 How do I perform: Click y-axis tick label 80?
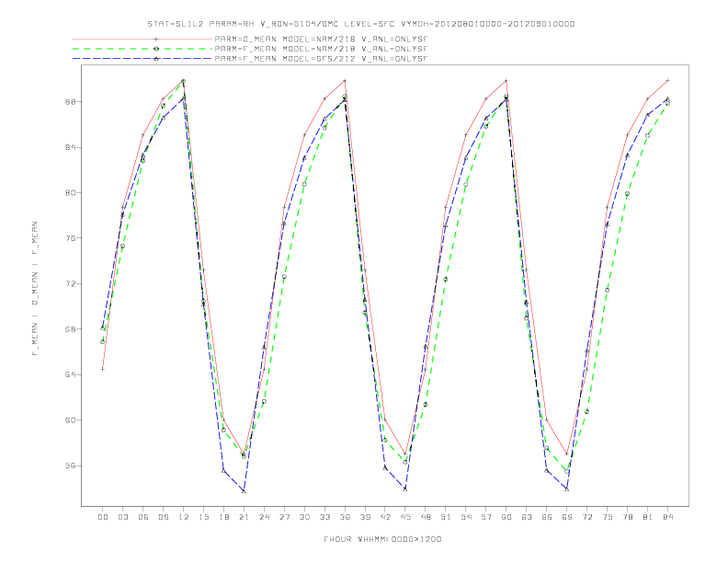coord(71,193)
